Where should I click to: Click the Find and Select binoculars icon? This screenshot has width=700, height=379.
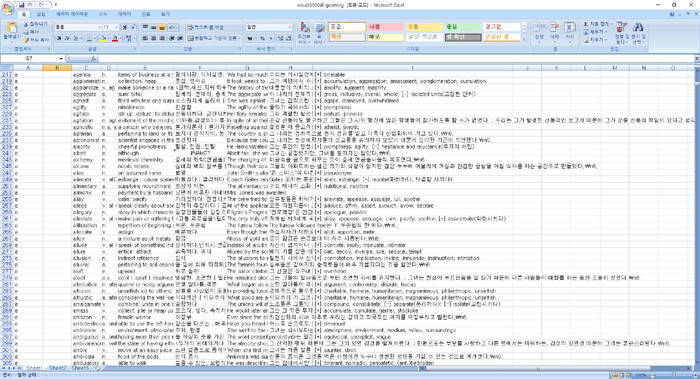(x=638, y=32)
